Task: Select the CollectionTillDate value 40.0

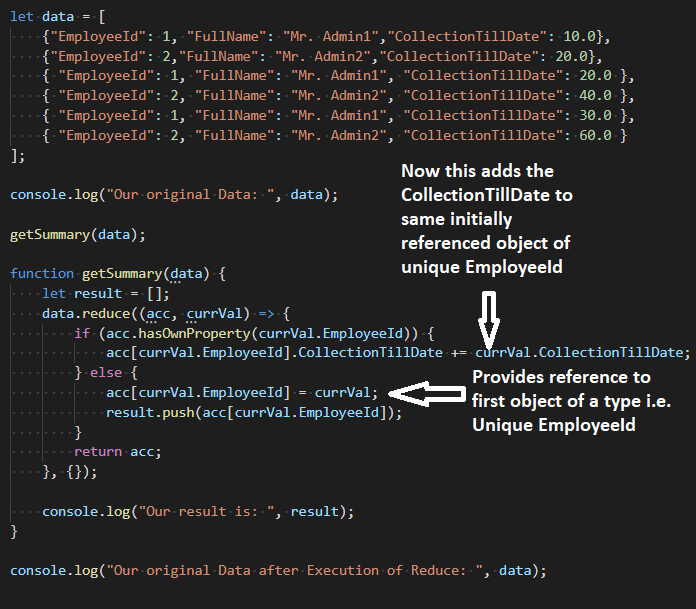Action: [595, 95]
